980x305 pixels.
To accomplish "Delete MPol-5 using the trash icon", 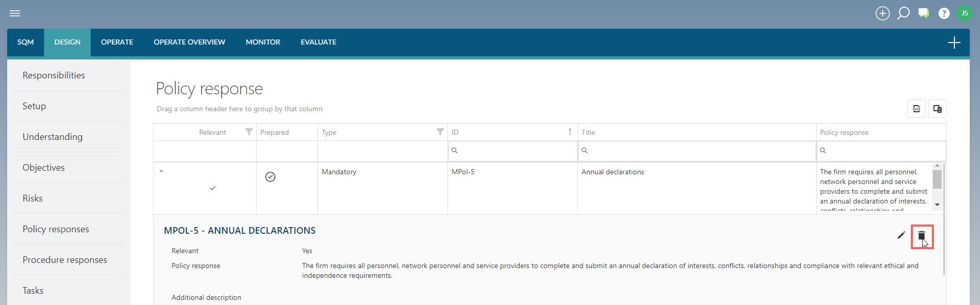I will pos(922,236).
